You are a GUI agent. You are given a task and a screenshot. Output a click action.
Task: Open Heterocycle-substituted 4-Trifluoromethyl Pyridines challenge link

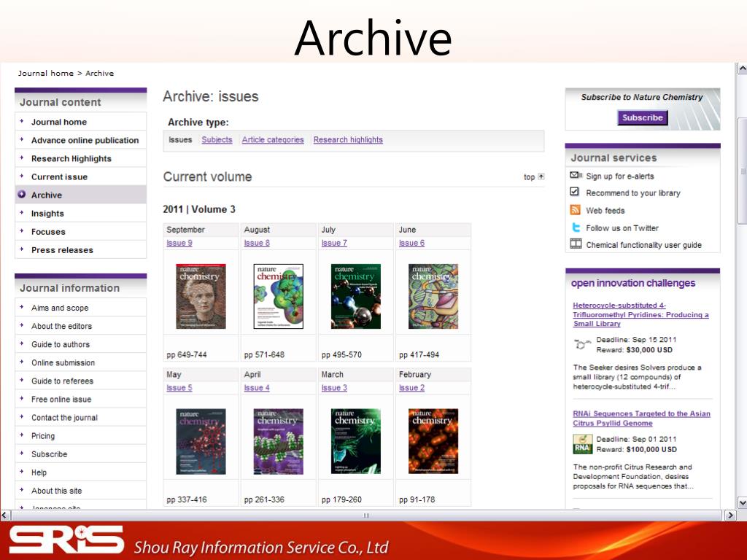(x=640, y=314)
